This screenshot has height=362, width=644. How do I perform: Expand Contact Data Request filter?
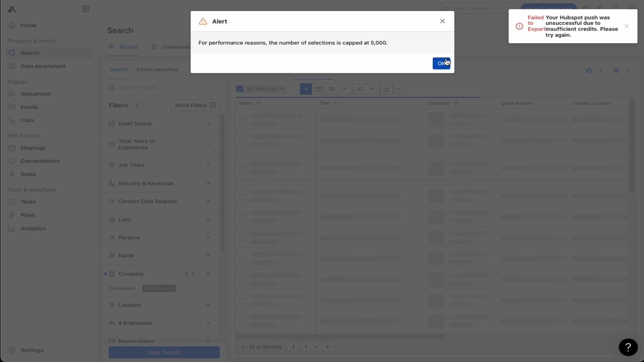click(160, 201)
